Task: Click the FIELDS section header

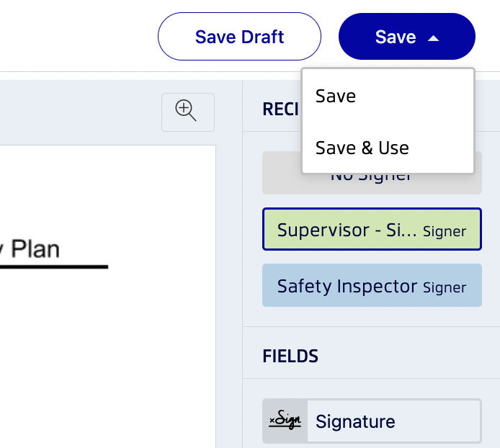Action: click(290, 357)
